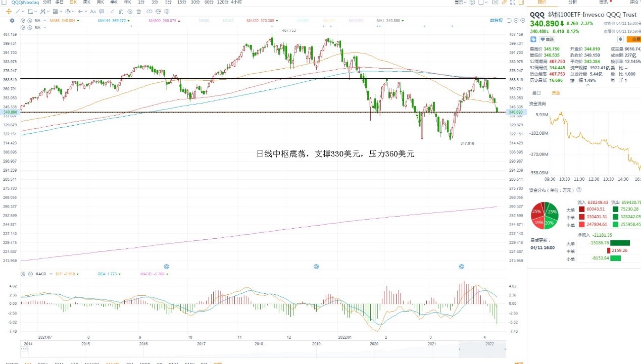This screenshot has width=641, height=364.
Task: Switch to 月K monthly chart
Action: tap(101, 3)
